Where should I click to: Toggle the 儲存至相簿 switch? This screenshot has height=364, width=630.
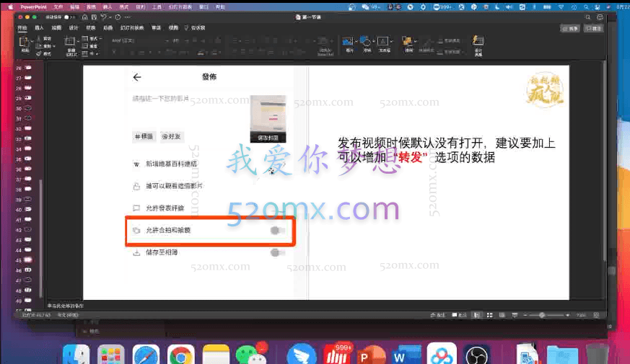click(x=277, y=252)
